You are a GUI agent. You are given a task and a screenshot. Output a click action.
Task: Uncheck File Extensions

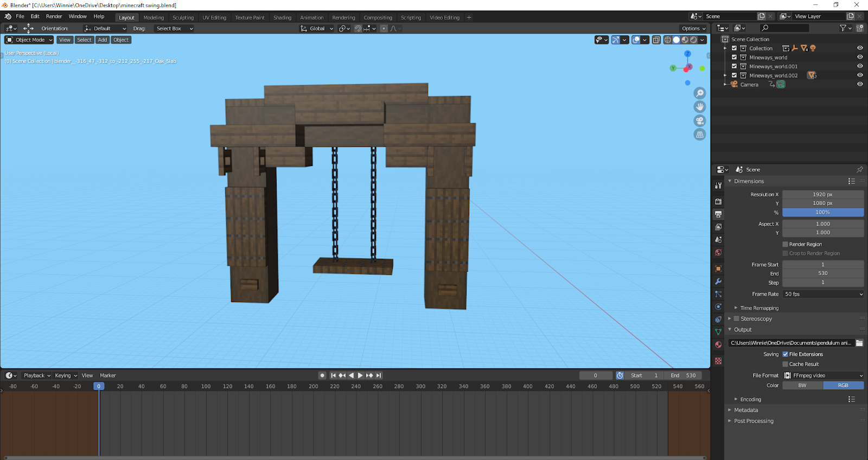point(785,354)
